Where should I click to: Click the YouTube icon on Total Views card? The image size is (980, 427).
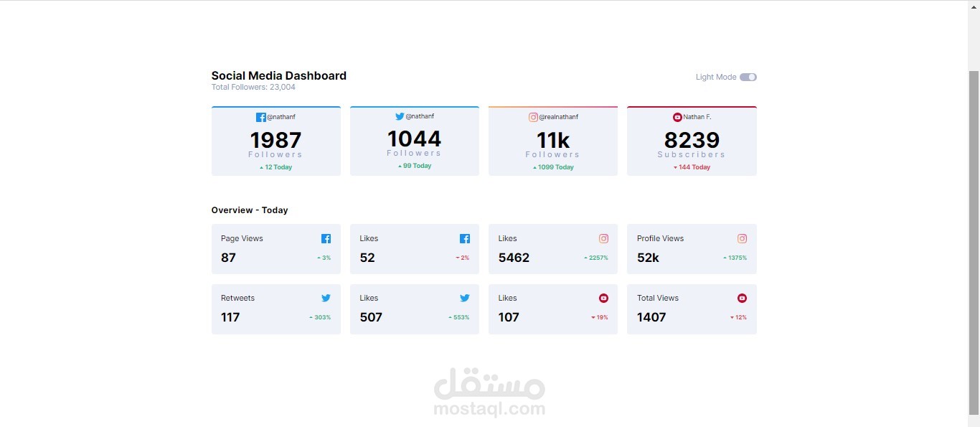pos(742,298)
